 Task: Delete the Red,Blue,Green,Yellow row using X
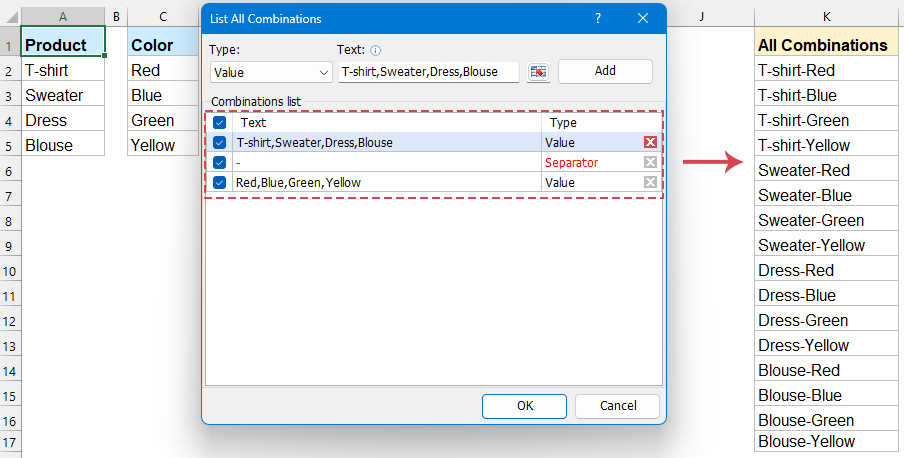pyautogui.click(x=650, y=182)
